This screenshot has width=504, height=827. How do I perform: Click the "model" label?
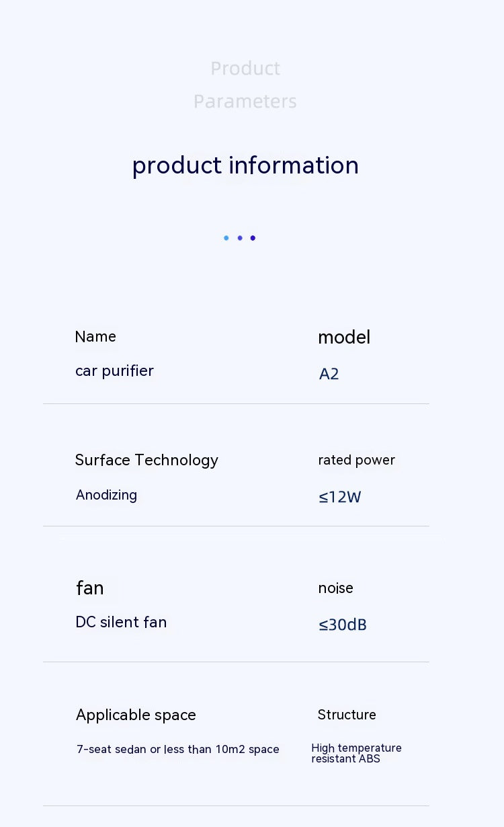click(344, 338)
